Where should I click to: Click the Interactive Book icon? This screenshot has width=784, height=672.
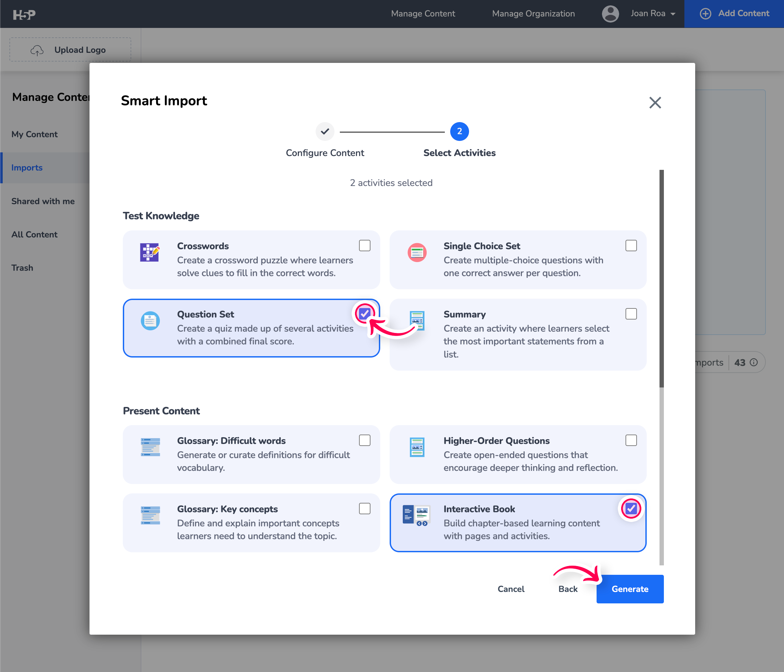pos(417,516)
